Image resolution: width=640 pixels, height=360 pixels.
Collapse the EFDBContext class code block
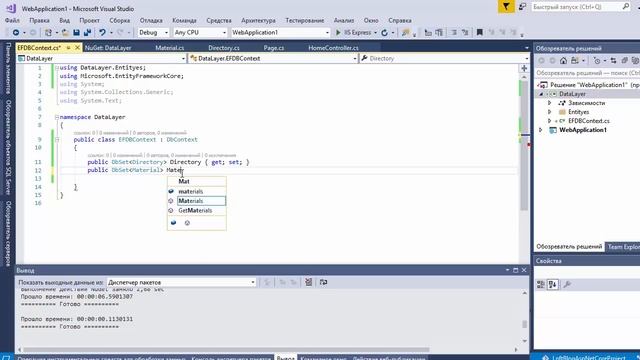click(57, 140)
